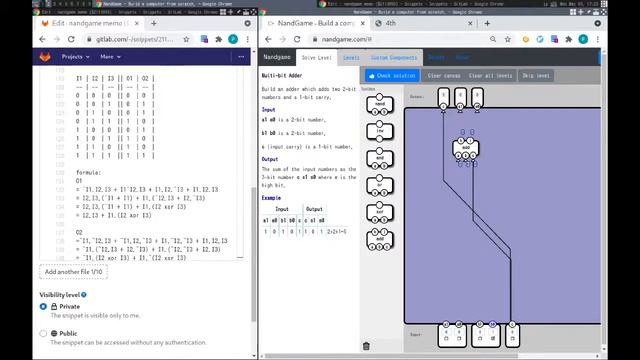Viewport: 640px width, 360px height.
Task: Reload the gitlab.com snippet page
Action: 71,39
